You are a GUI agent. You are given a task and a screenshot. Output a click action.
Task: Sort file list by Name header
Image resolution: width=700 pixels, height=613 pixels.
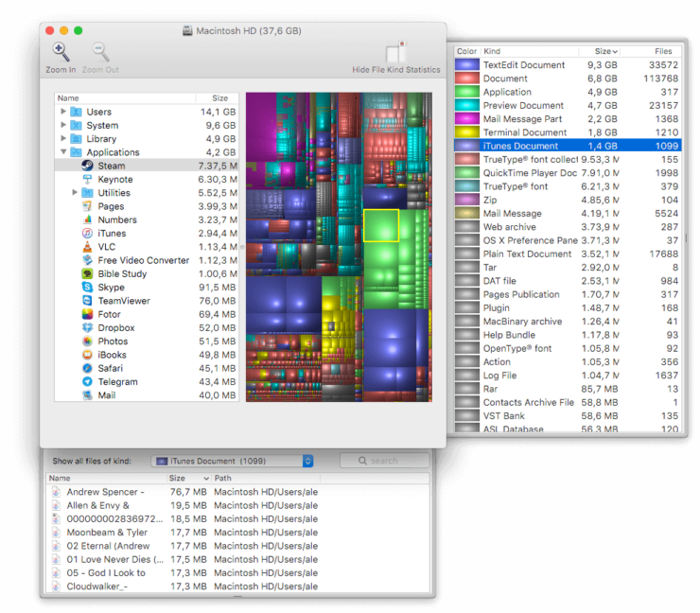click(107, 478)
